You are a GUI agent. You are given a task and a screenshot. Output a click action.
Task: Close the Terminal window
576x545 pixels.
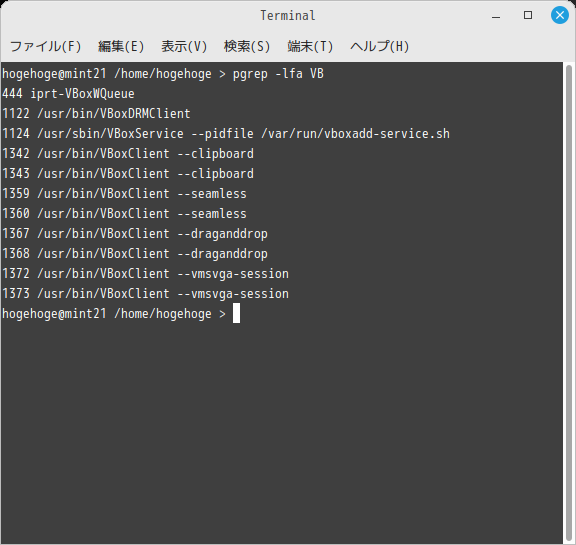coord(560,15)
